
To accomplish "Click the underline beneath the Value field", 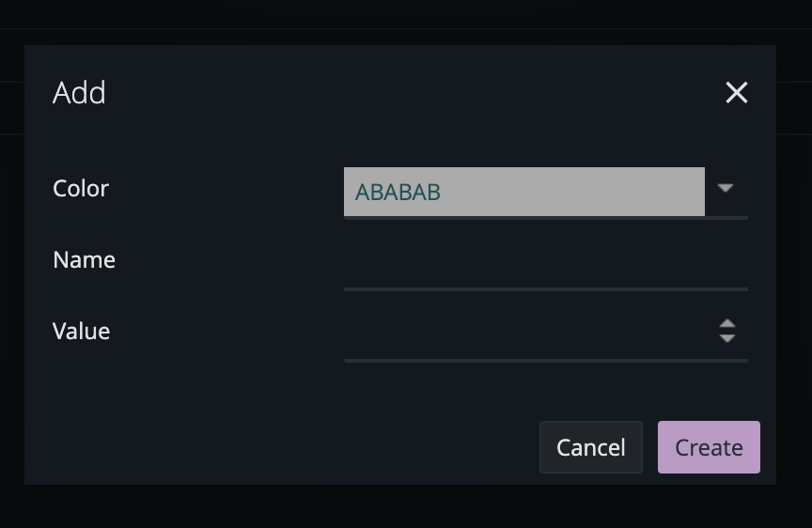I will (545, 360).
